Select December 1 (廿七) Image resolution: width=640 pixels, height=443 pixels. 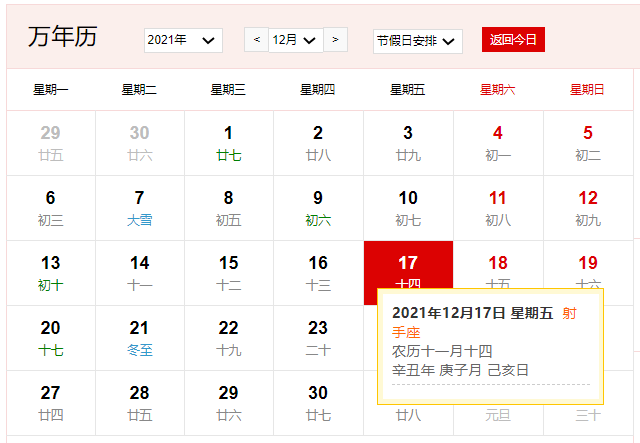tap(229, 143)
